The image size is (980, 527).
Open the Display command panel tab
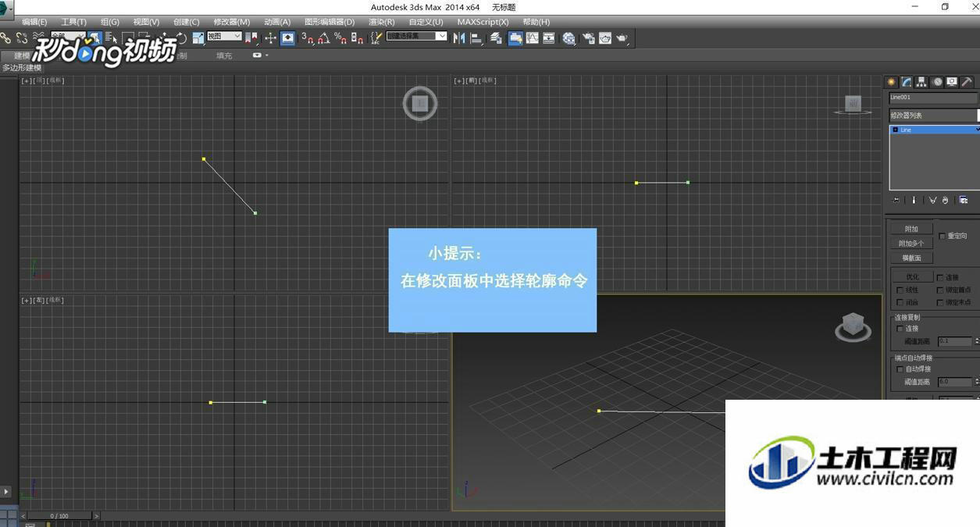coord(952,82)
